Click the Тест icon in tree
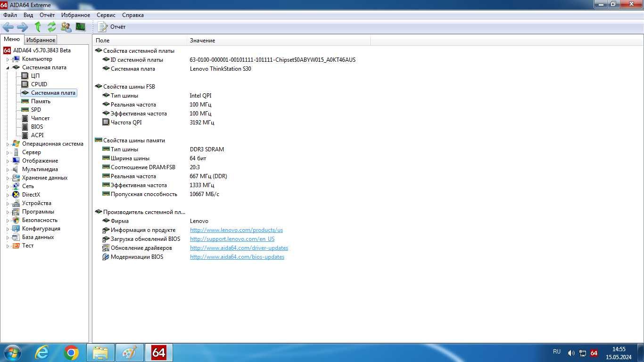 [16, 246]
